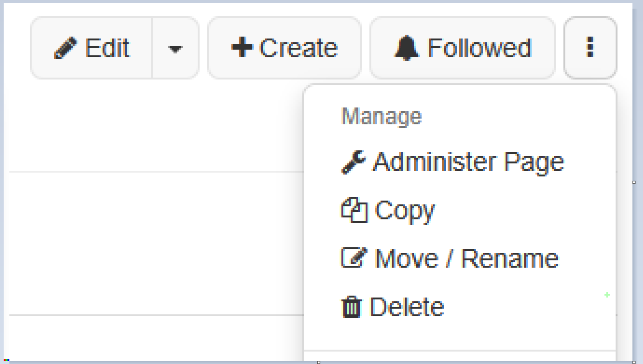Click the pencil icon in the Edit button
643x364 pixels.
[x=65, y=48]
